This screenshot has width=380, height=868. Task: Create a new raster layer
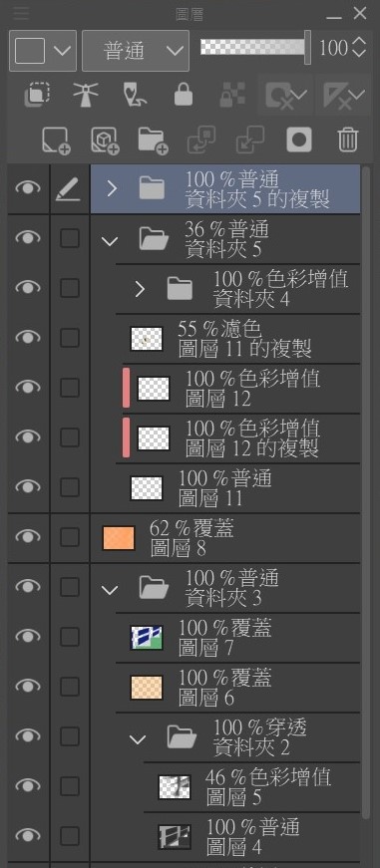[56, 141]
